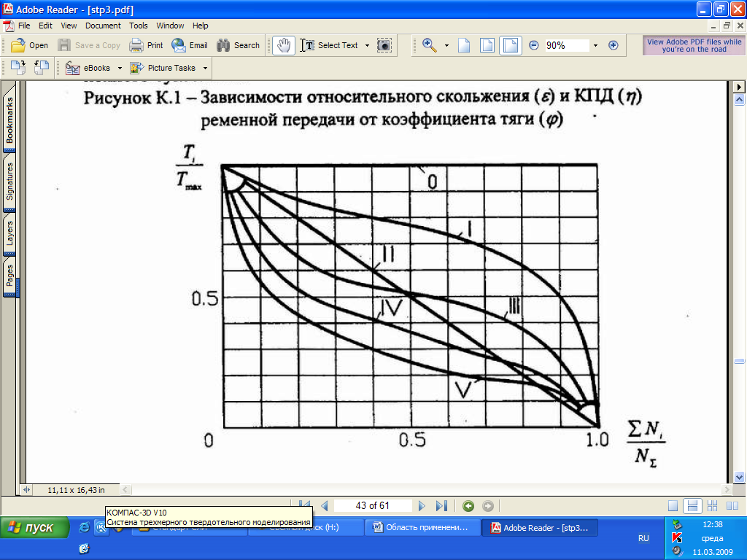Switch to the Pages side tab
This screenshot has height=560, width=747.
point(9,276)
